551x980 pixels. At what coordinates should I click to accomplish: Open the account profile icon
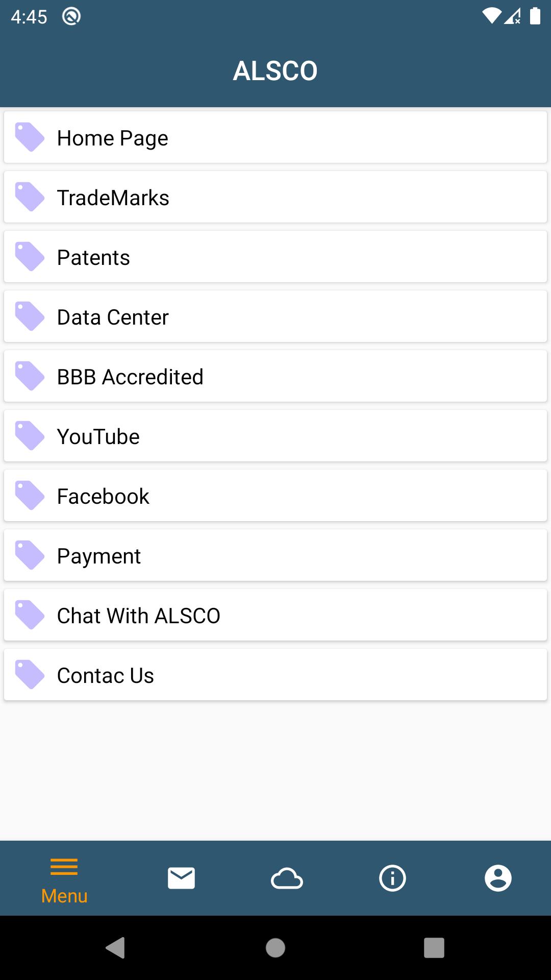pyautogui.click(x=498, y=878)
